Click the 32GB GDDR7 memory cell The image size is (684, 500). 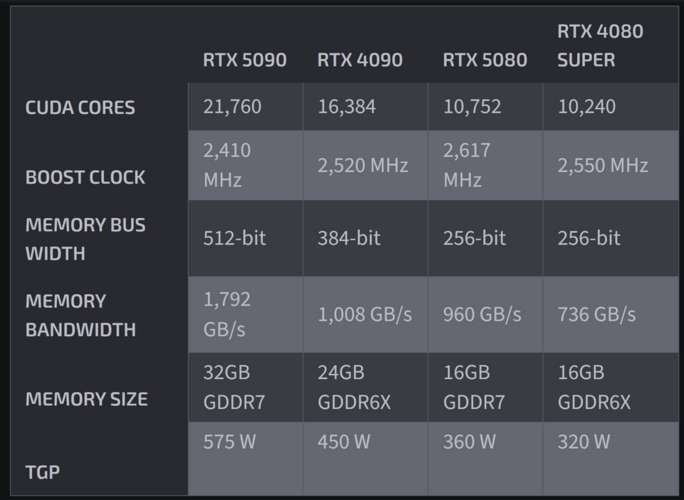[x=246, y=387]
